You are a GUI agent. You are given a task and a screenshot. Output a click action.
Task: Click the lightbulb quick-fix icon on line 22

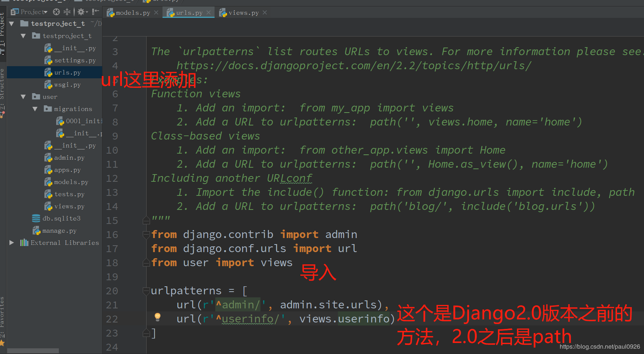(x=158, y=317)
